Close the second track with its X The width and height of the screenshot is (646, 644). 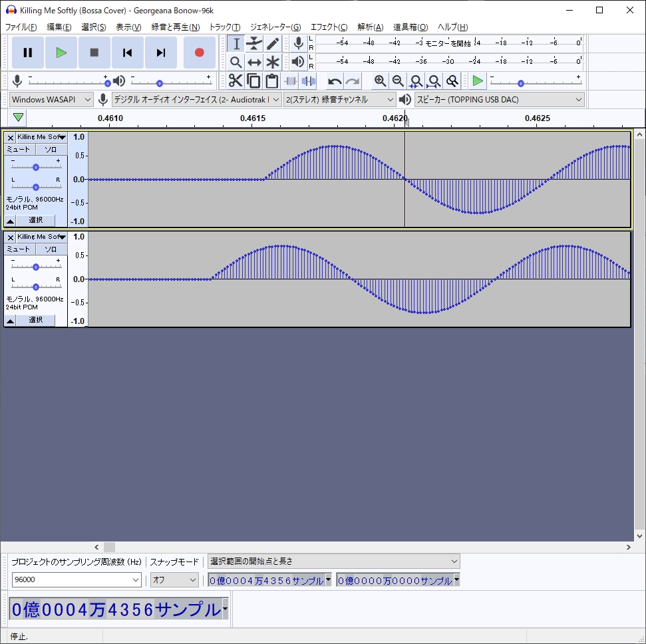tap(10, 237)
